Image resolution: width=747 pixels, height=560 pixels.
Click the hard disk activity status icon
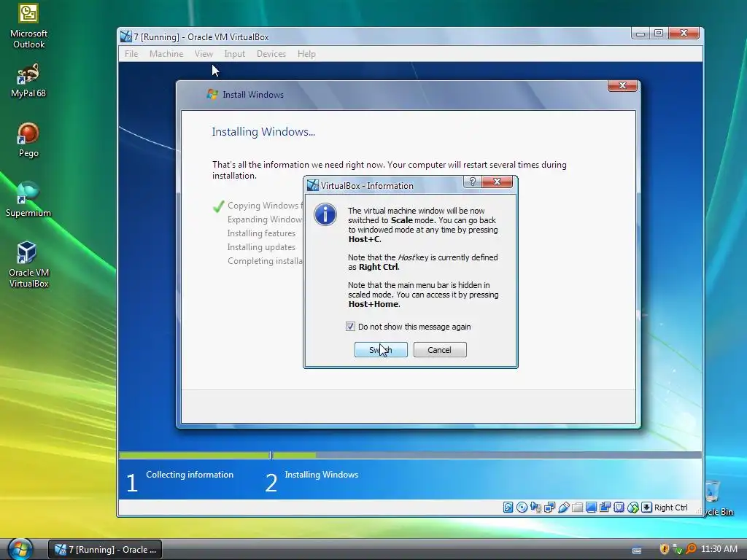click(508, 507)
